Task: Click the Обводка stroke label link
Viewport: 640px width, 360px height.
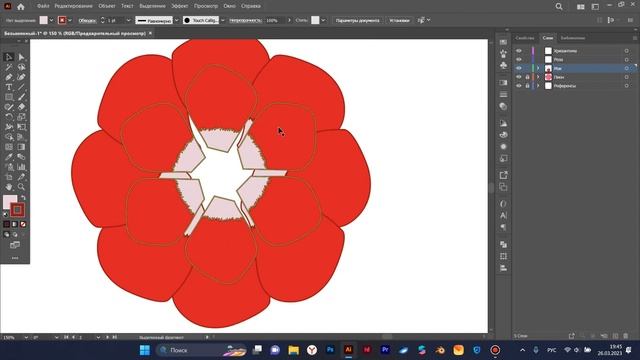Action: point(87,20)
